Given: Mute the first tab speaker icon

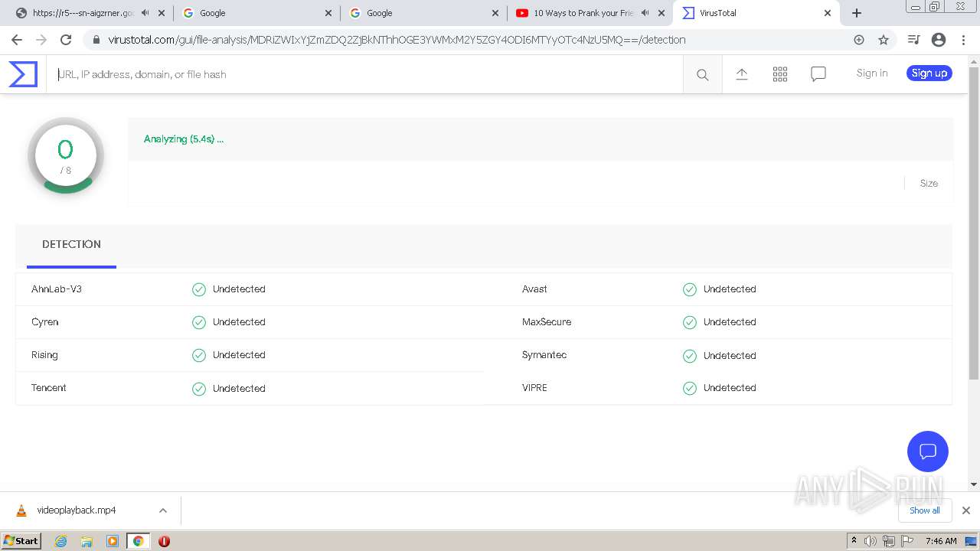Looking at the screenshot, I should coord(145,13).
